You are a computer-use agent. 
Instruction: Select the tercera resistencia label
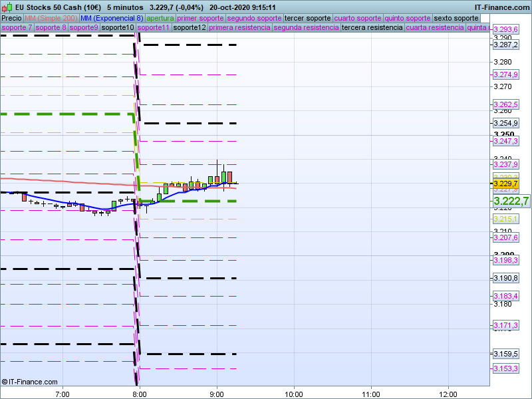372,27
